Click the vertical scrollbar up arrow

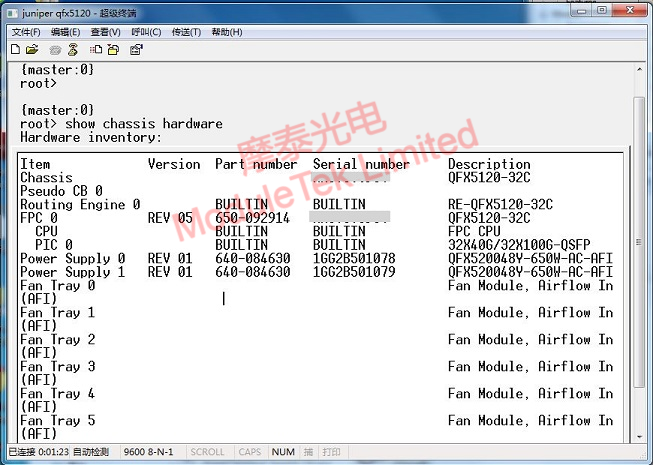pyautogui.click(x=639, y=69)
